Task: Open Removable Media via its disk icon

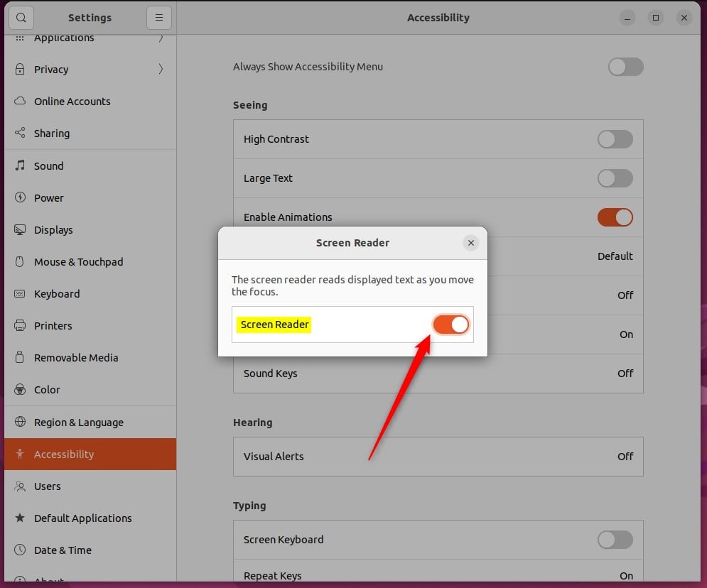Action: pyautogui.click(x=21, y=357)
